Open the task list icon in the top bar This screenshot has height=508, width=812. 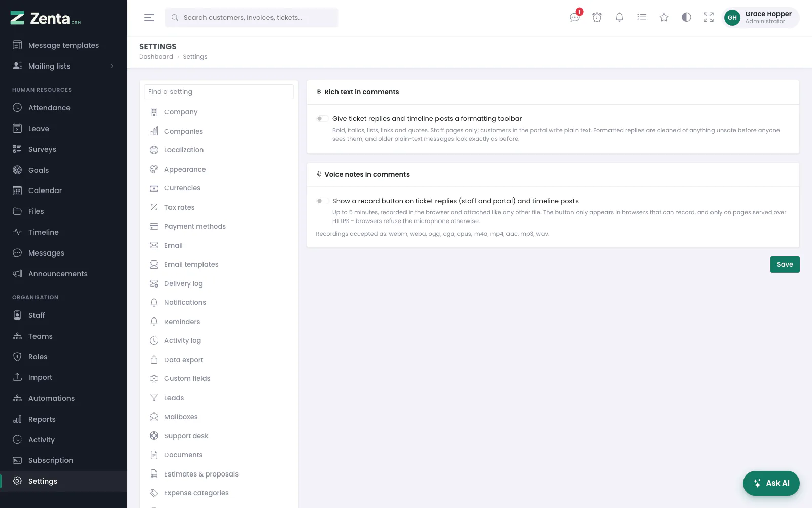point(642,18)
